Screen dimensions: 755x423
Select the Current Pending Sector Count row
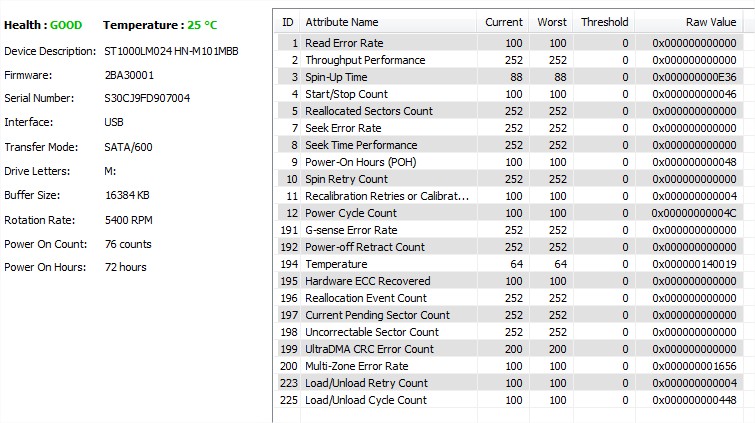click(509, 315)
